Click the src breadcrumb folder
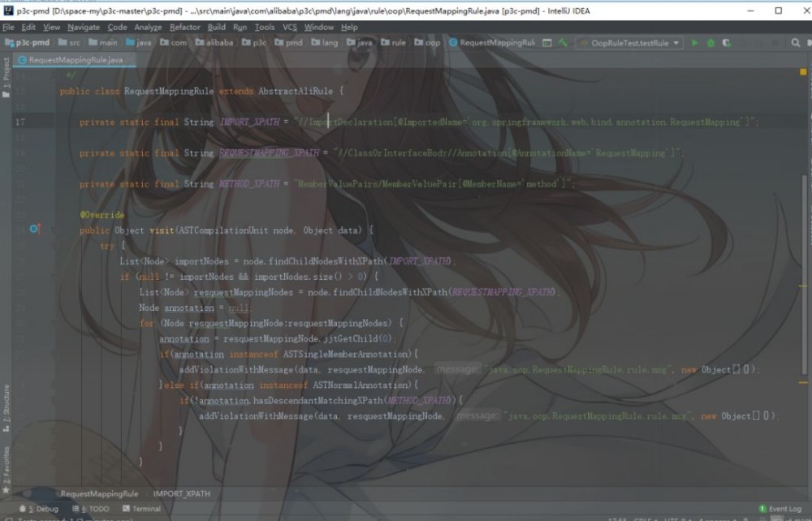Screen dimensions: 812x521 (69, 42)
